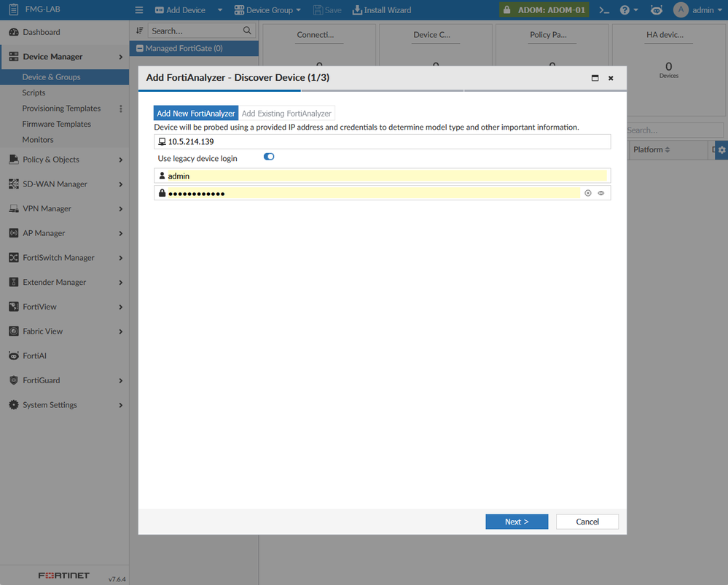Click the HA devices summary card
Image resolution: width=728 pixels, height=585 pixels.
[668, 70]
